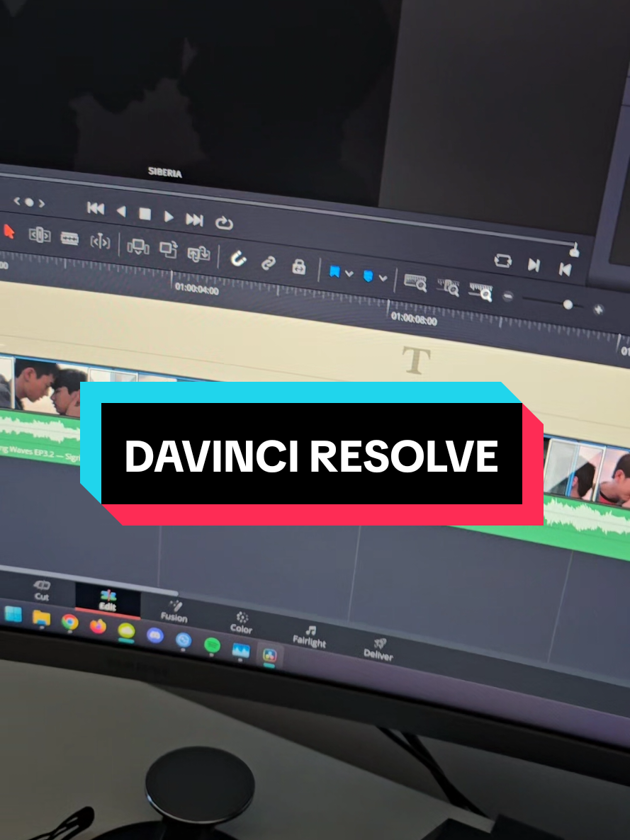This screenshot has width=630, height=840.
Task: Select the title clip marked T
Action: 416,359
